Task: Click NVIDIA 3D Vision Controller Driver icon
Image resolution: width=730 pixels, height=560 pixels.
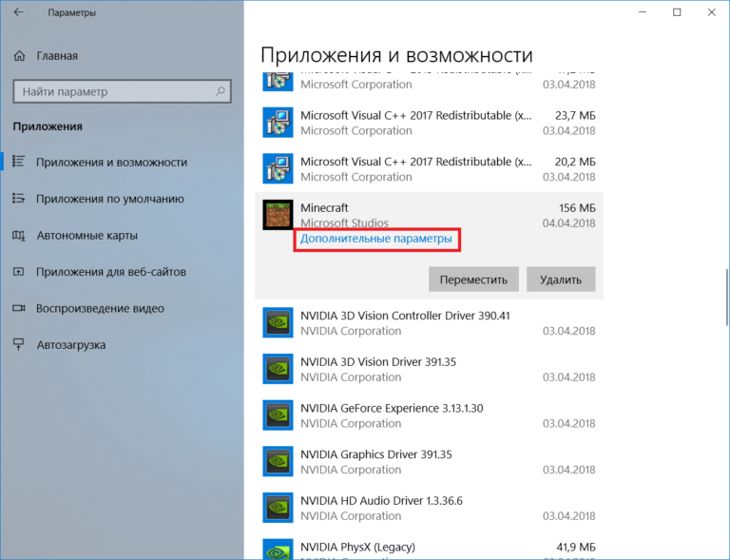Action: 278,322
